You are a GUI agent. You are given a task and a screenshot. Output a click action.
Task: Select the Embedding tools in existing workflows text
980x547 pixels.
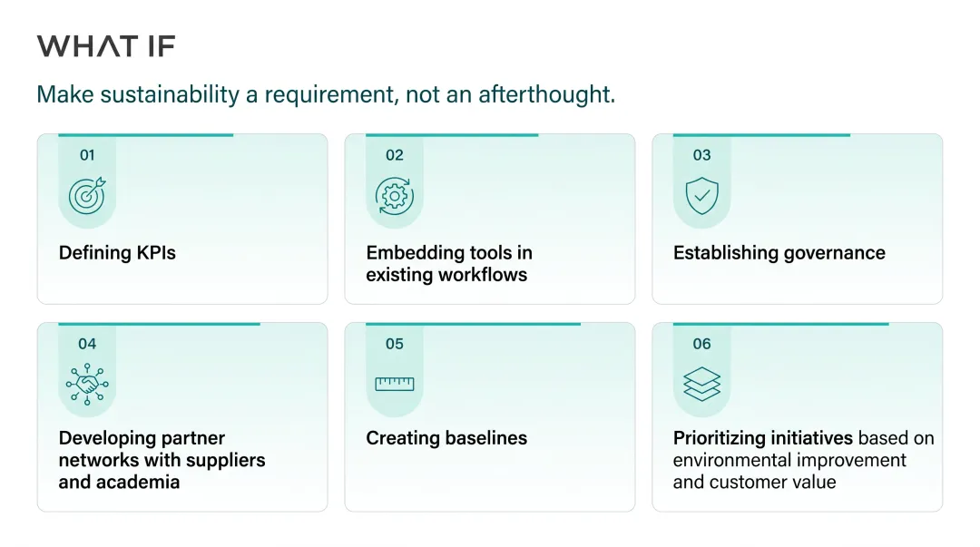tap(449, 263)
